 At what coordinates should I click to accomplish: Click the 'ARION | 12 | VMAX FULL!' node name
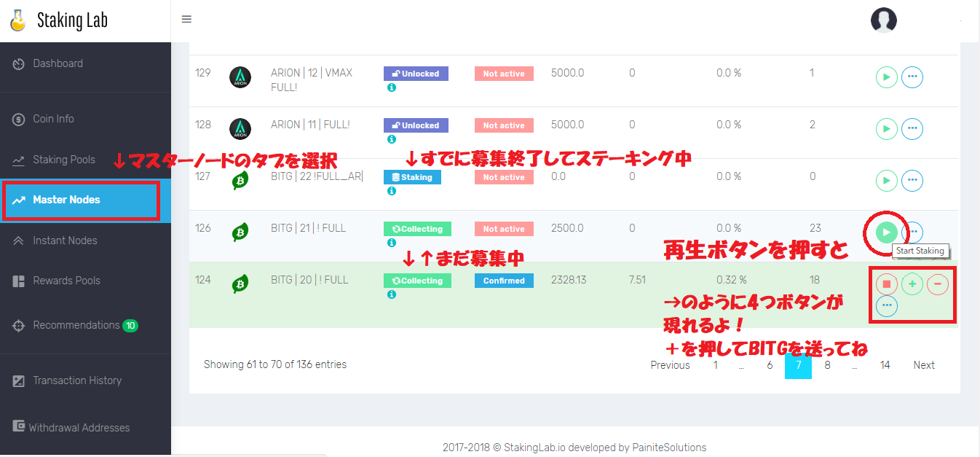[x=312, y=79]
